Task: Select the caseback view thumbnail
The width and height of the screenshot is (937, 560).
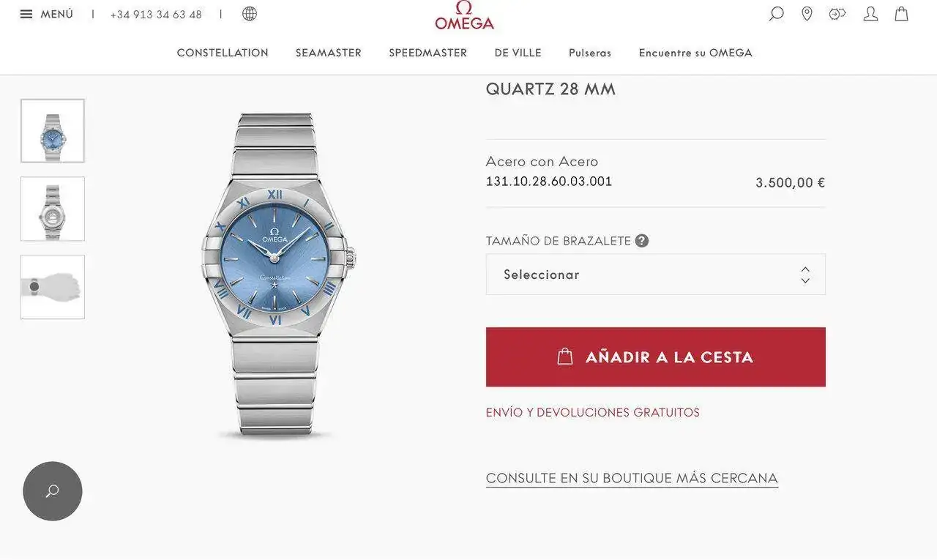Action: tap(53, 209)
